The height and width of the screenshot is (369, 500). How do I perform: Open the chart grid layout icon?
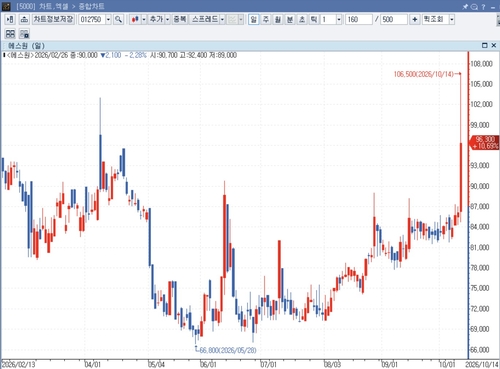pos(10,34)
